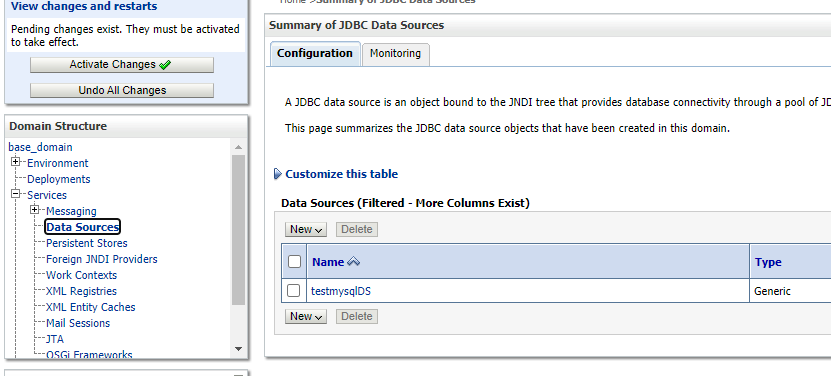Click the View changes and restarts heading
The height and width of the screenshot is (376, 831).
(x=84, y=6)
